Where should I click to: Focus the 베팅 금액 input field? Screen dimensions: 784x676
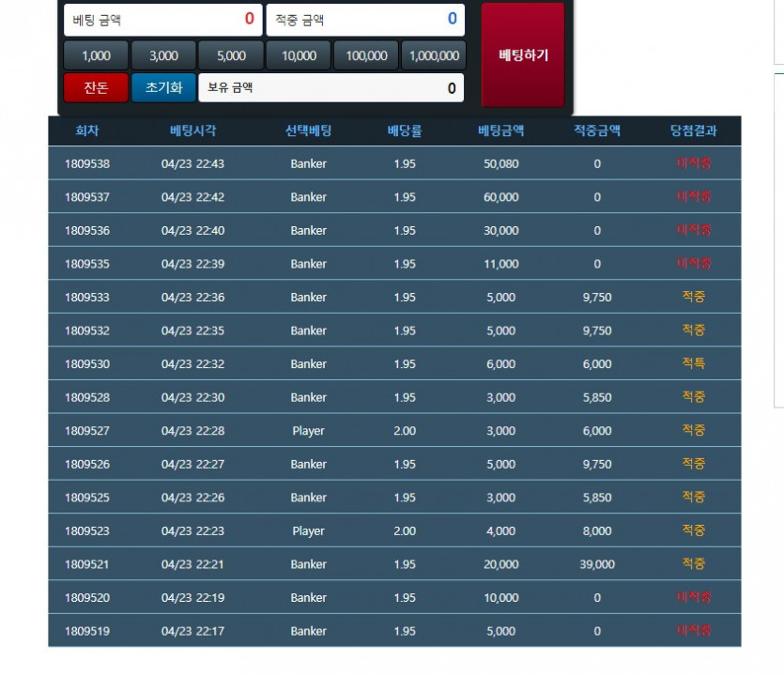(x=163, y=20)
